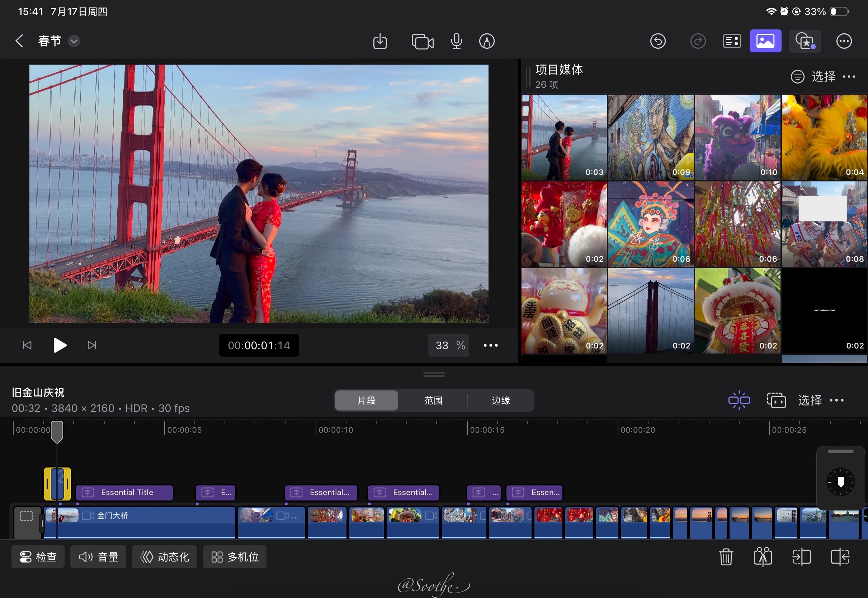Image resolution: width=868 pixels, height=598 pixels.
Task: Tap the voiceover microphone icon
Action: tap(456, 41)
